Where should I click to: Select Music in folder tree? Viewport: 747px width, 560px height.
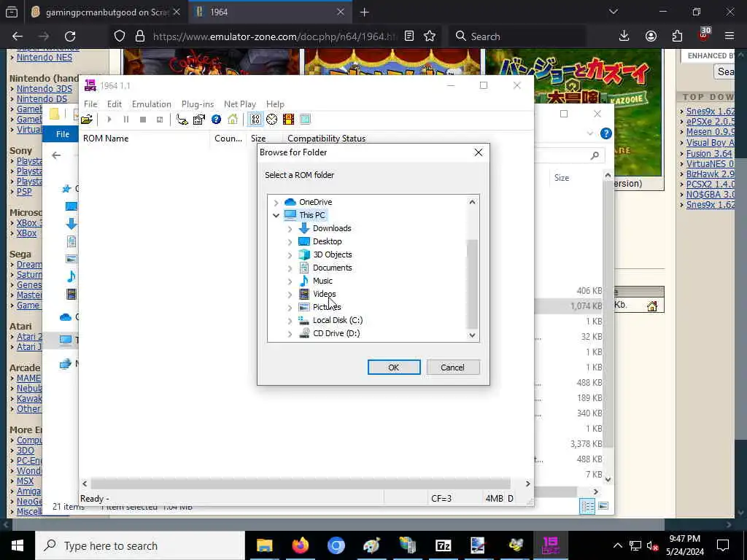tap(322, 281)
